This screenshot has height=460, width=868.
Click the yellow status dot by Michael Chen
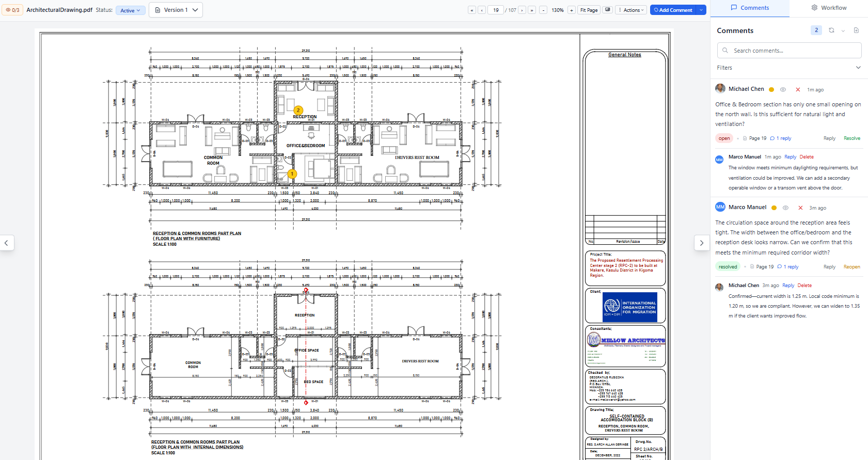point(771,89)
